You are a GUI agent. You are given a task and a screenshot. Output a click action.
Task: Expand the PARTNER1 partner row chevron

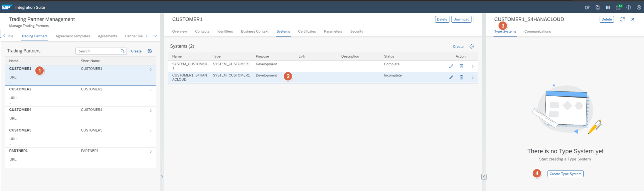151,152
